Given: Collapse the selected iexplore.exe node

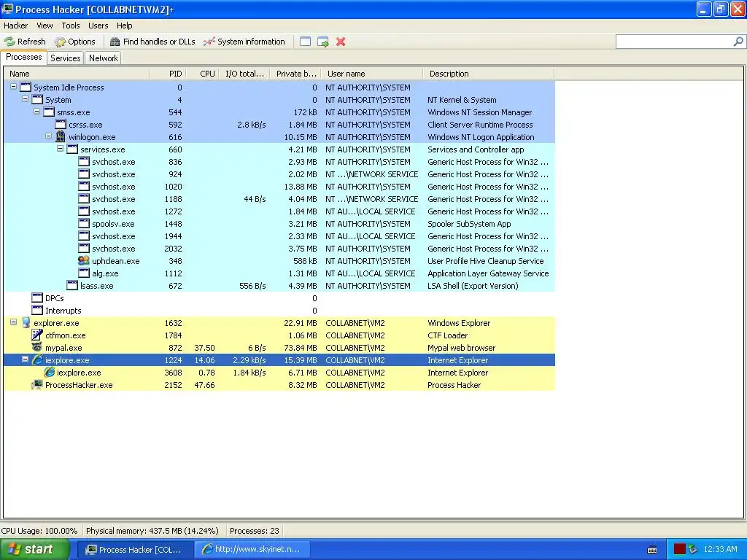Looking at the screenshot, I should coord(26,359).
